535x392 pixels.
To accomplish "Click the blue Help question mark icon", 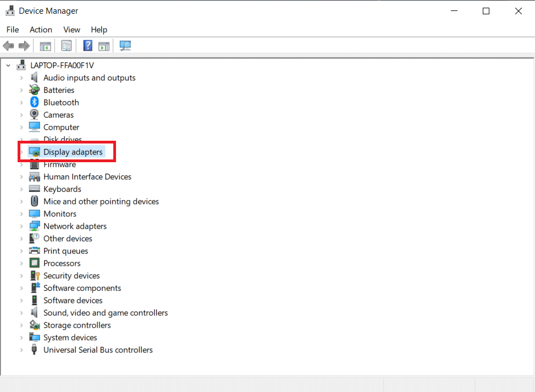I will tap(87, 46).
